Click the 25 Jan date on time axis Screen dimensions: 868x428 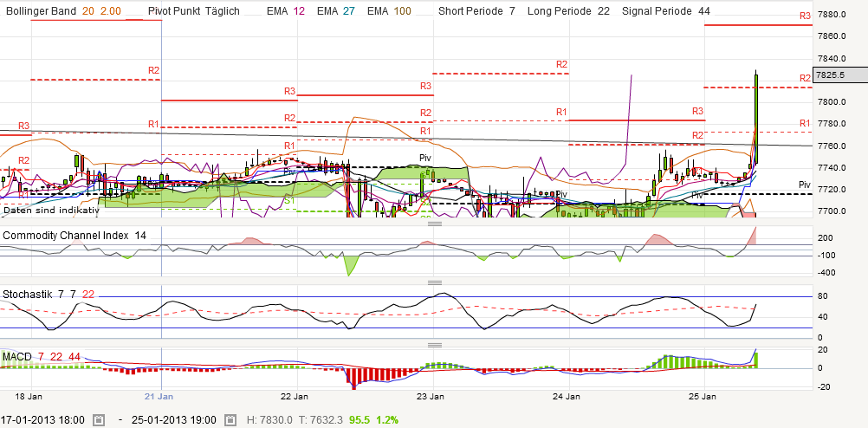click(702, 397)
